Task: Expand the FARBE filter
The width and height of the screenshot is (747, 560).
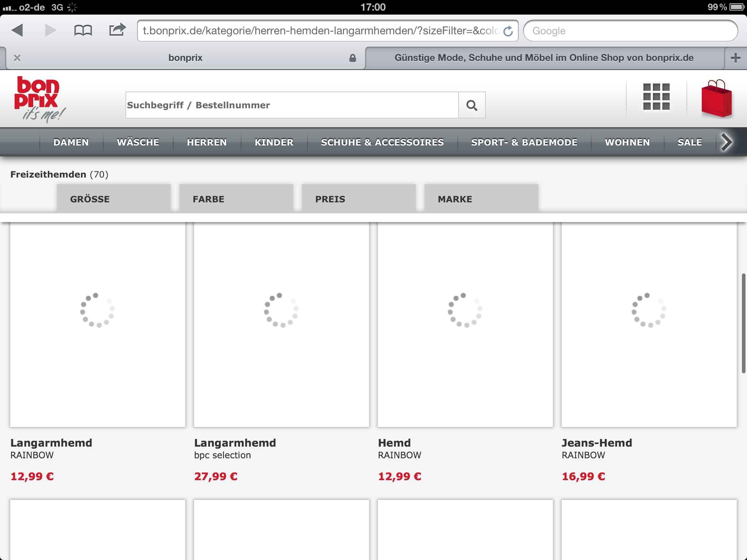Action: click(x=236, y=199)
